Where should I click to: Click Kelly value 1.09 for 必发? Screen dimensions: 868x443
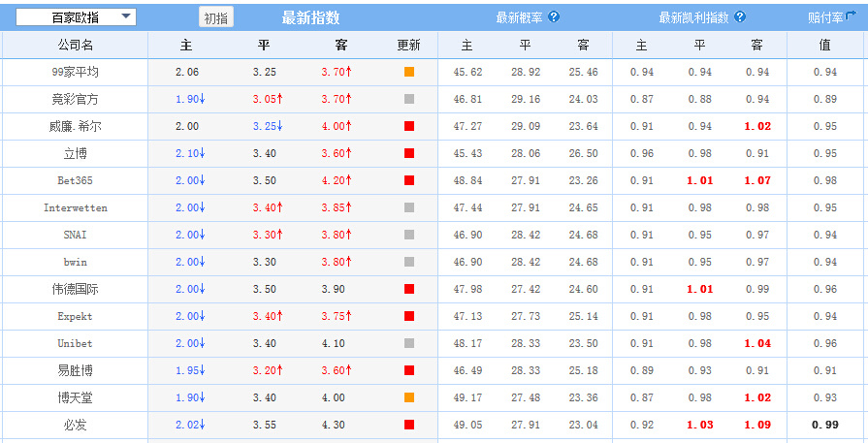click(x=757, y=425)
